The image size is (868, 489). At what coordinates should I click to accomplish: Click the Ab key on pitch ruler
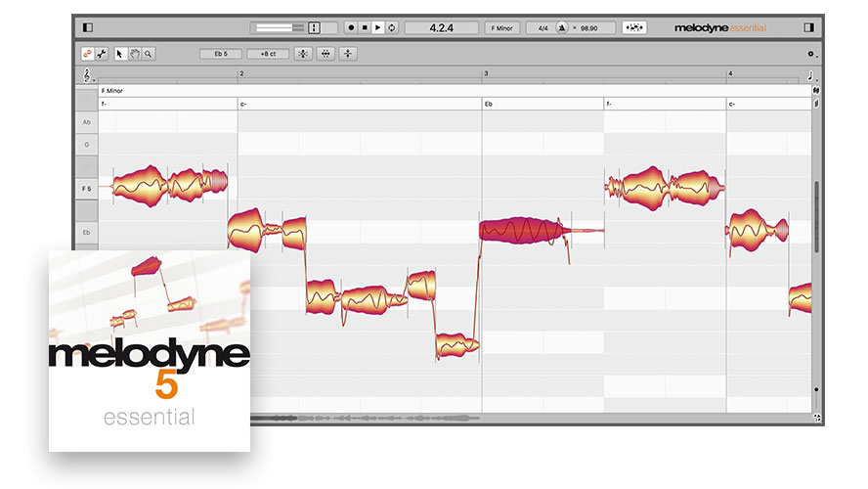point(86,122)
